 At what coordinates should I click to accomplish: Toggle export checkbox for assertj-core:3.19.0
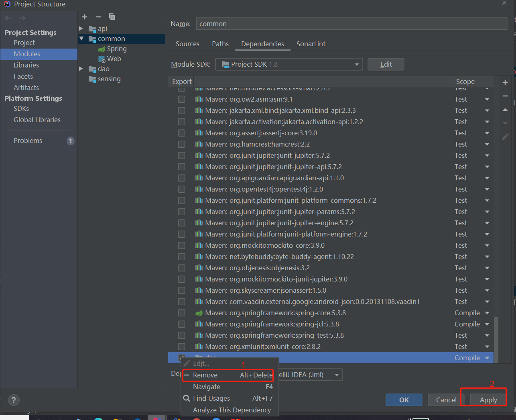point(182,133)
